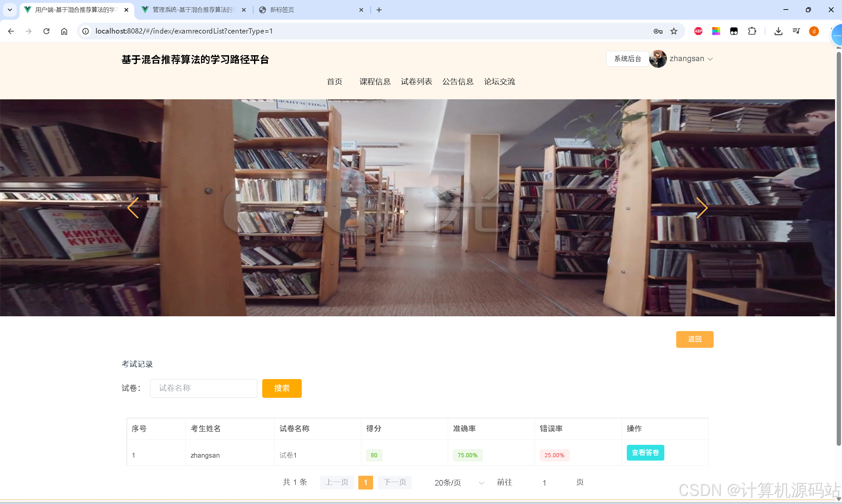Open the tab search chevron at top left
The height and width of the screenshot is (504, 842).
pos(10,10)
